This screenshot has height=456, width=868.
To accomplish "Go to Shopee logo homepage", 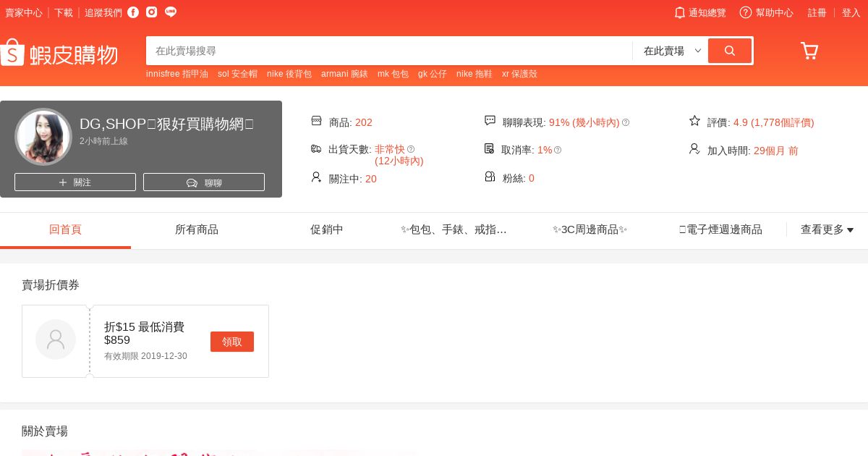I will point(59,53).
